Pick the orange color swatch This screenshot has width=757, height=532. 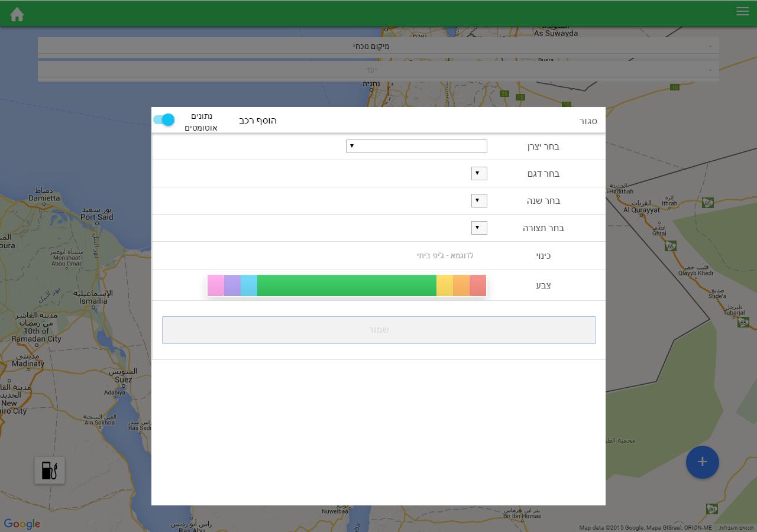coord(461,286)
